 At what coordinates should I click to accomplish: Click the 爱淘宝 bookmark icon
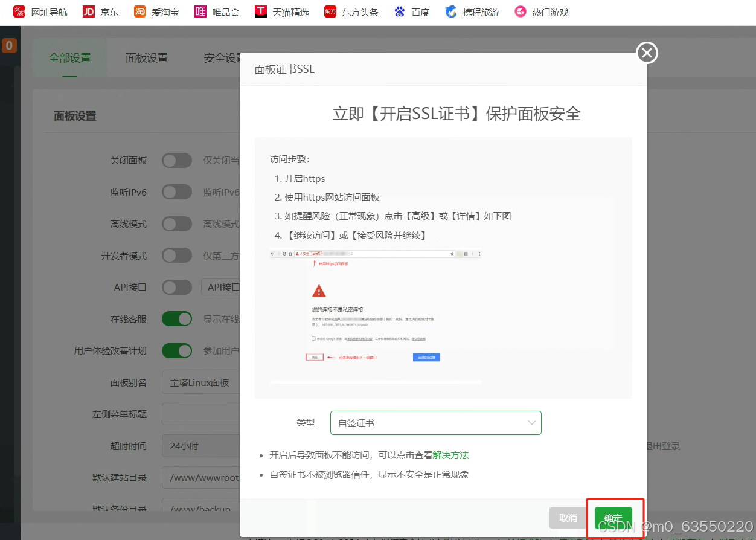[140, 12]
